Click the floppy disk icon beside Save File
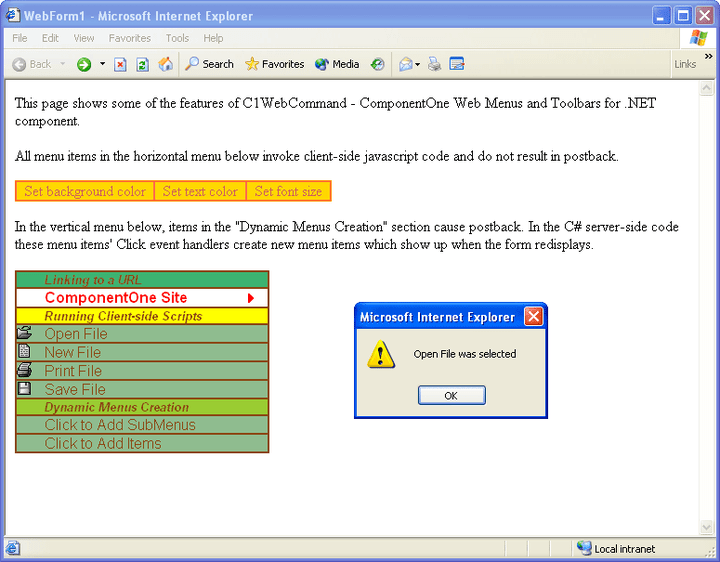Screen dimensions: 720x562 [24, 388]
